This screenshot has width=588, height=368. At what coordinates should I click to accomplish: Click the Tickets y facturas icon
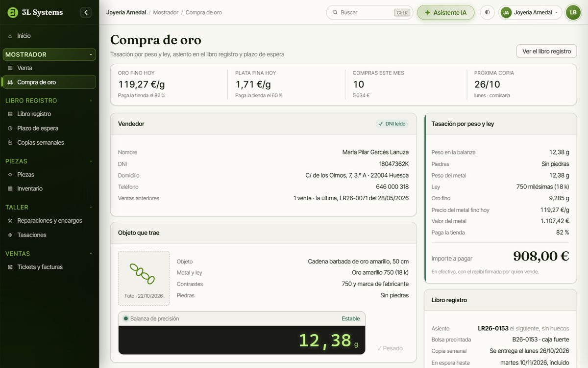click(10, 267)
